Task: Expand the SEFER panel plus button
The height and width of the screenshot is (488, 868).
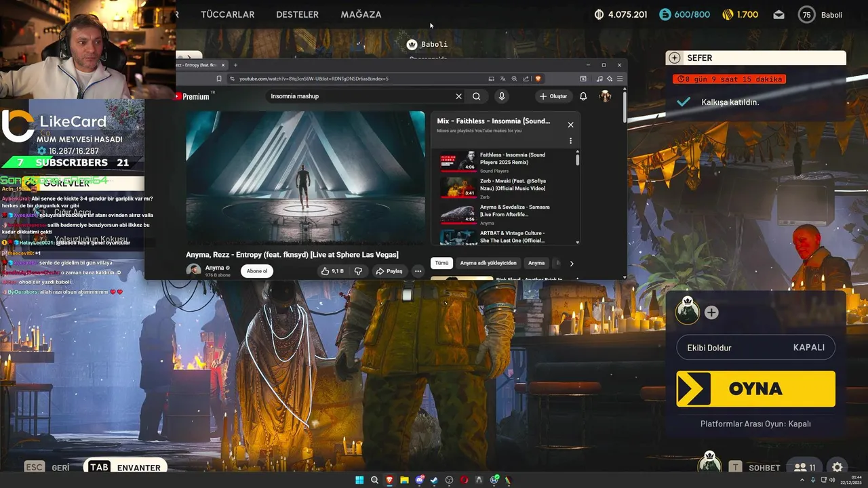Action: 674,58
